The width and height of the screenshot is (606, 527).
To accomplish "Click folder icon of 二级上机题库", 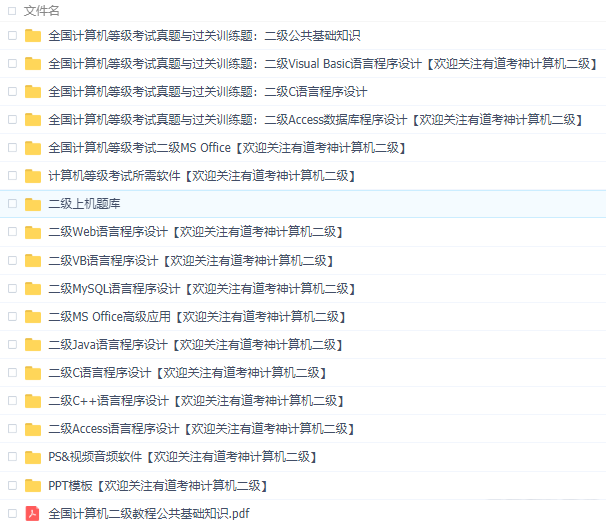I will 33,204.
